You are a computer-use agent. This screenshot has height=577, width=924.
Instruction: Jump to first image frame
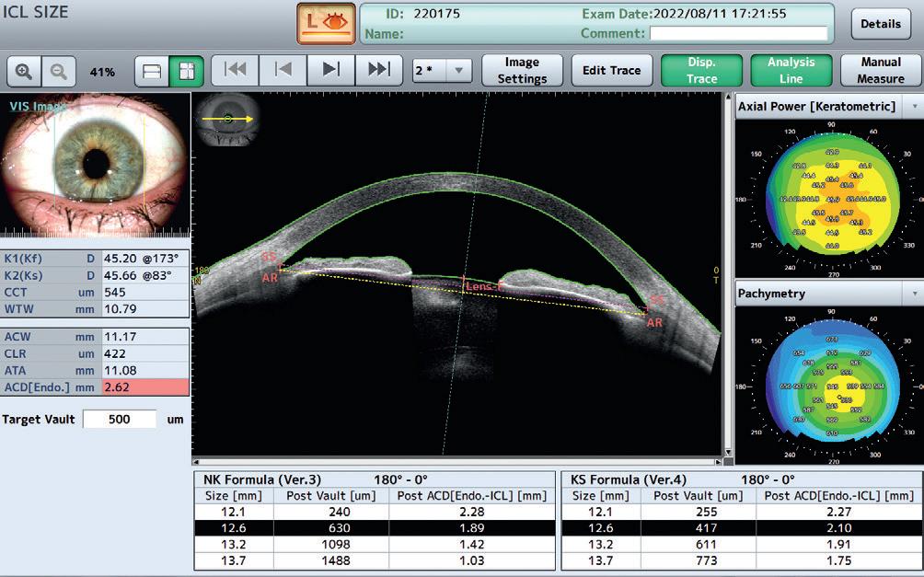235,70
